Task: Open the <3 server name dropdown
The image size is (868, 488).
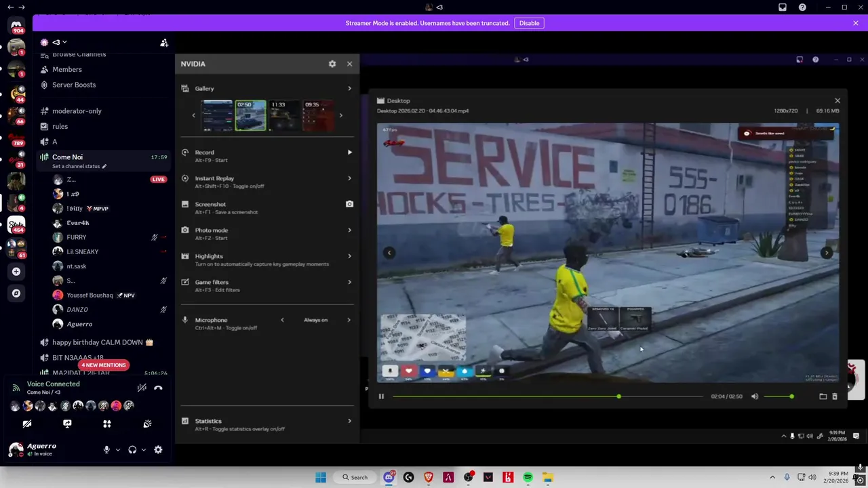Action: click(x=60, y=42)
